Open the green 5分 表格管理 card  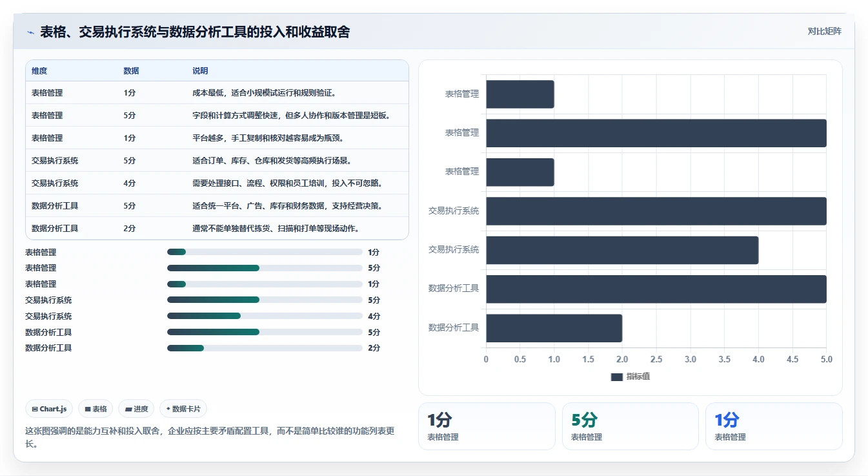pyautogui.click(x=630, y=426)
